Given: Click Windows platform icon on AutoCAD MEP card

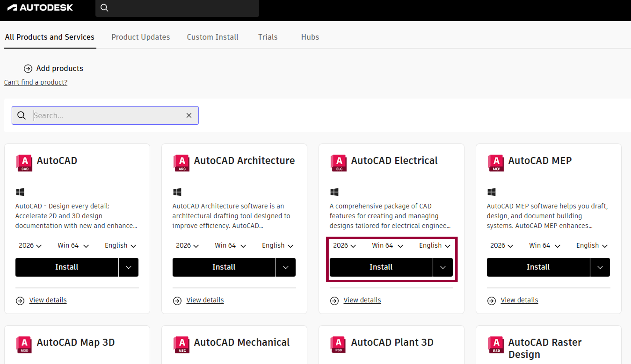Looking at the screenshot, I should point(492,192).
